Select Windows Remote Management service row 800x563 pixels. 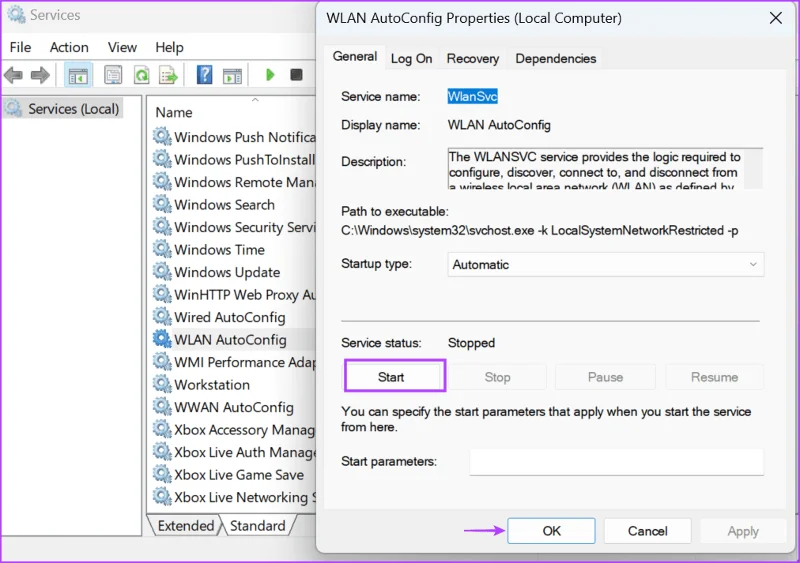coord(234,182)
